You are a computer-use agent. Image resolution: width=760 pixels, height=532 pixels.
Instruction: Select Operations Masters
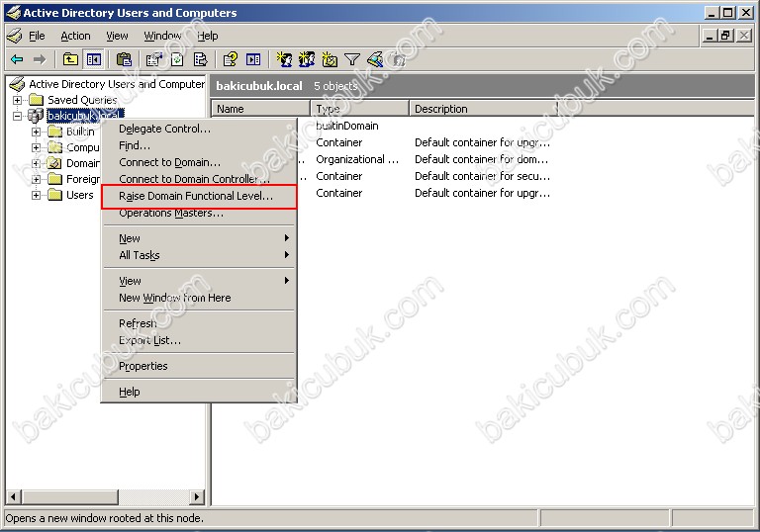pyautogui.click(x=199, y=214)
